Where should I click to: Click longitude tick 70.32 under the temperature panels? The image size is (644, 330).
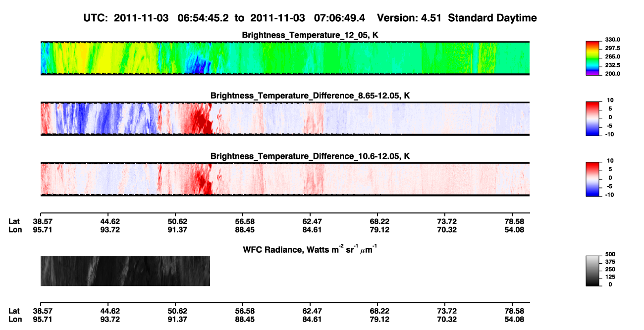(x=447, y=230)
